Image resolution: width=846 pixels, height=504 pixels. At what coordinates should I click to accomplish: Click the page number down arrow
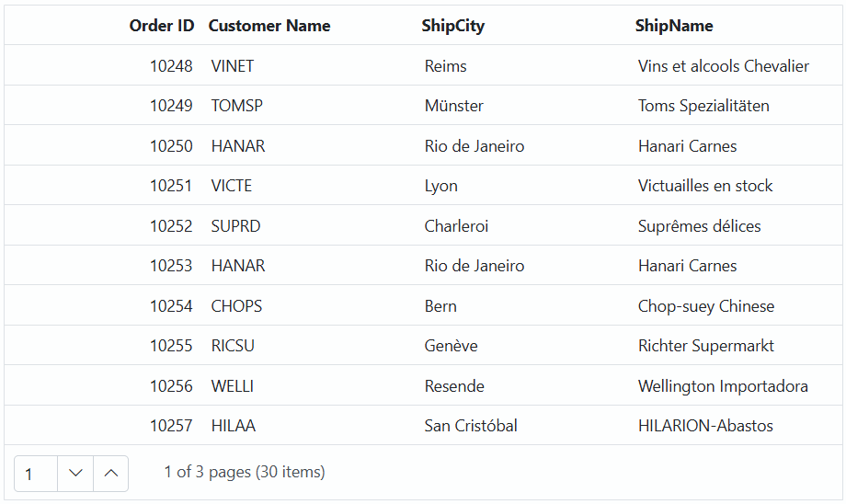click(x=75, y=474)
